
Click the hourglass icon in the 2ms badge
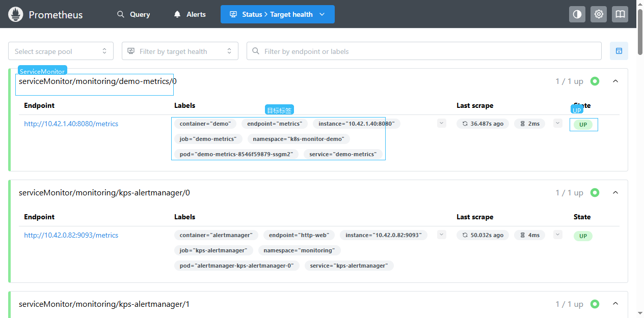(522, 124)
